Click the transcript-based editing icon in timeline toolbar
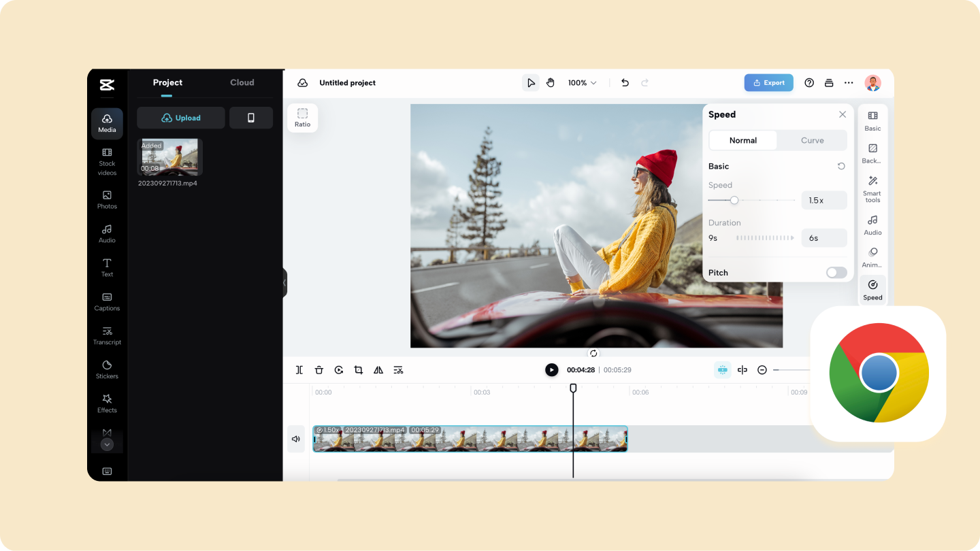 398,370
